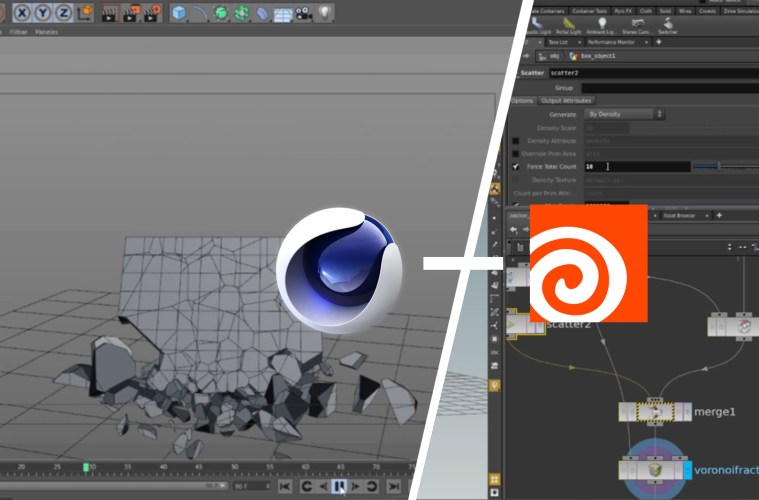Click the timeline range scrollbar

click(114, 485)
